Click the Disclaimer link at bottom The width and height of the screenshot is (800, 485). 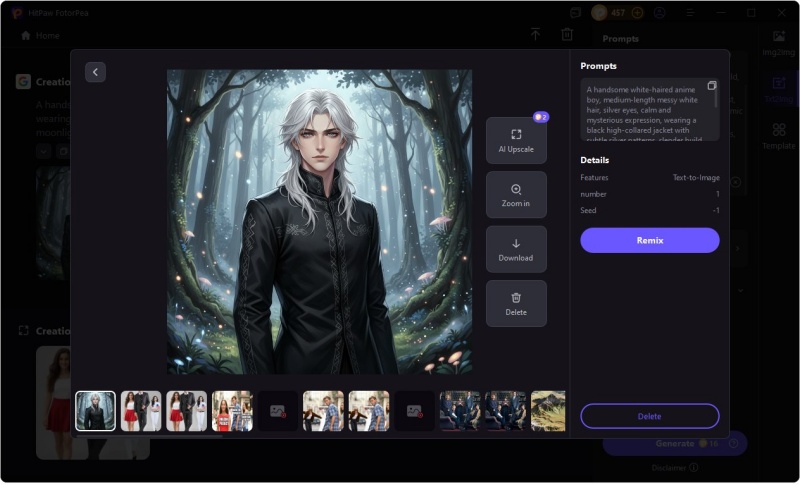[x=674, y=468]
